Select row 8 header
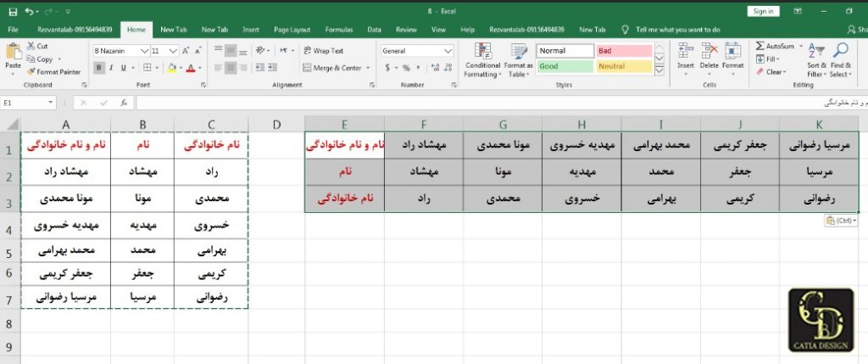This screenshot has height=364, width=868. pyautogui.click(x=9, y=322)
